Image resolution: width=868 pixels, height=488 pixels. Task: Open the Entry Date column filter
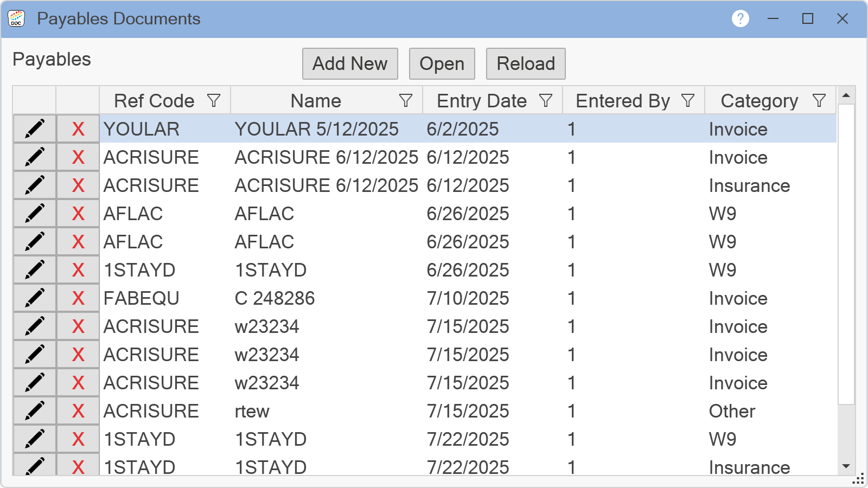tap(546, 101)
